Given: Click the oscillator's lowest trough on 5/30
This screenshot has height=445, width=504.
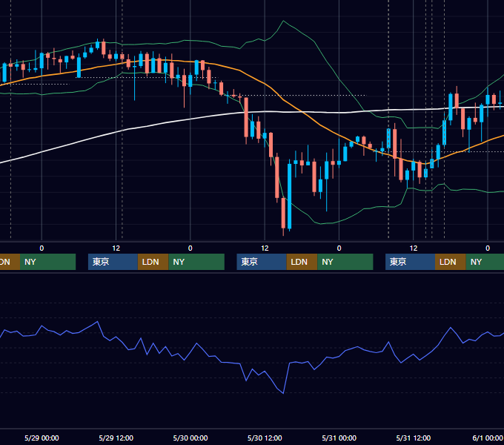Looking at the screenshot, I should tap(283, 392).
